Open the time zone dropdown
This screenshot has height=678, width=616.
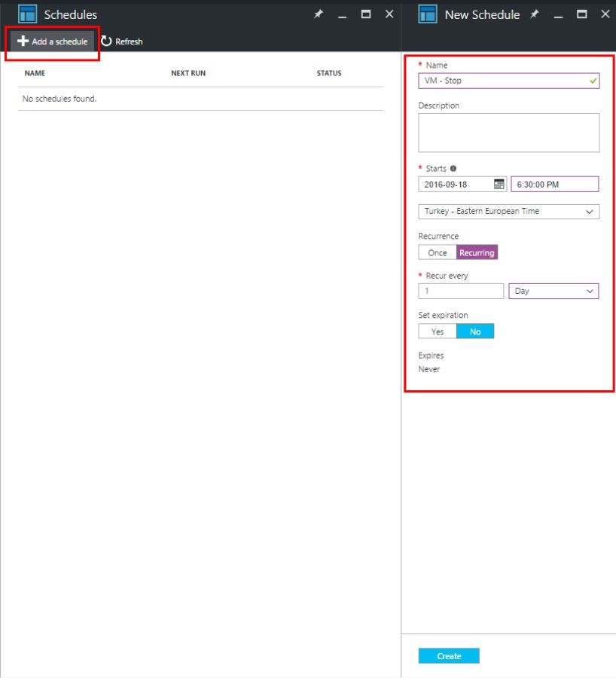click(x=509, y=212)
